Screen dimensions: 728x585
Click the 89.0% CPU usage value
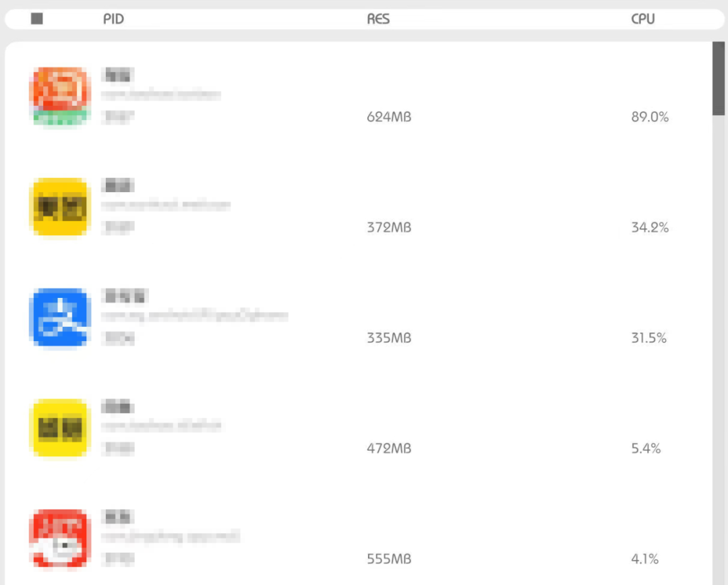coord(650,117)
